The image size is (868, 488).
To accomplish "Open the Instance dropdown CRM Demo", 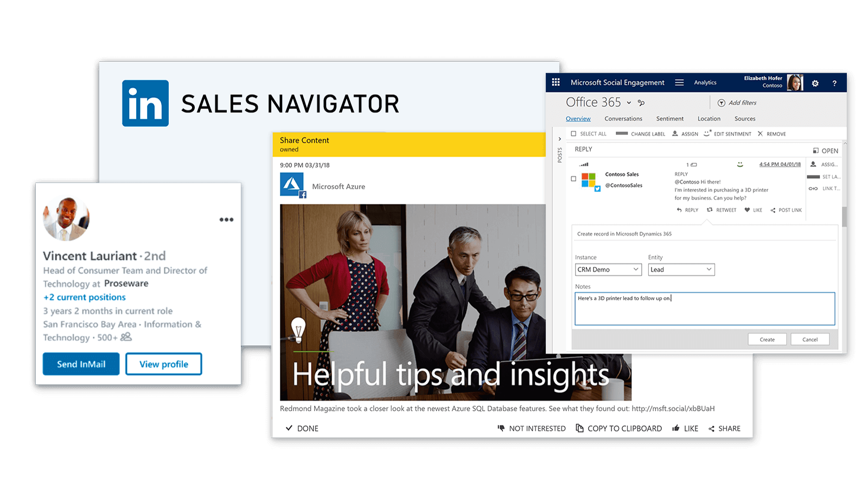I will 608,269.
